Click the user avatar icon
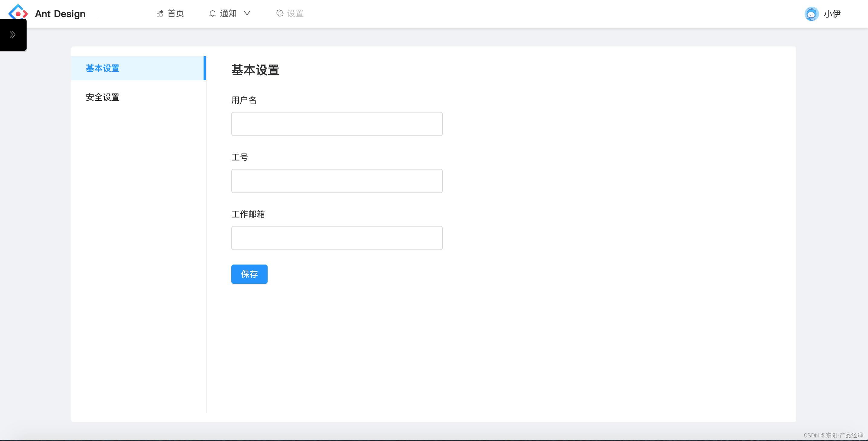The height and width of the screenshot is (441, 868). pyautogui.click(x=812, y=14)
